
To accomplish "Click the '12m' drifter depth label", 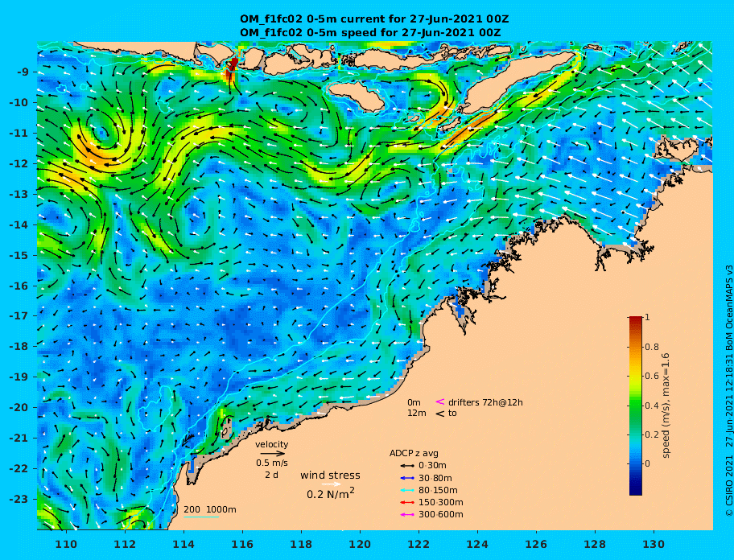I will coord(417,413).
